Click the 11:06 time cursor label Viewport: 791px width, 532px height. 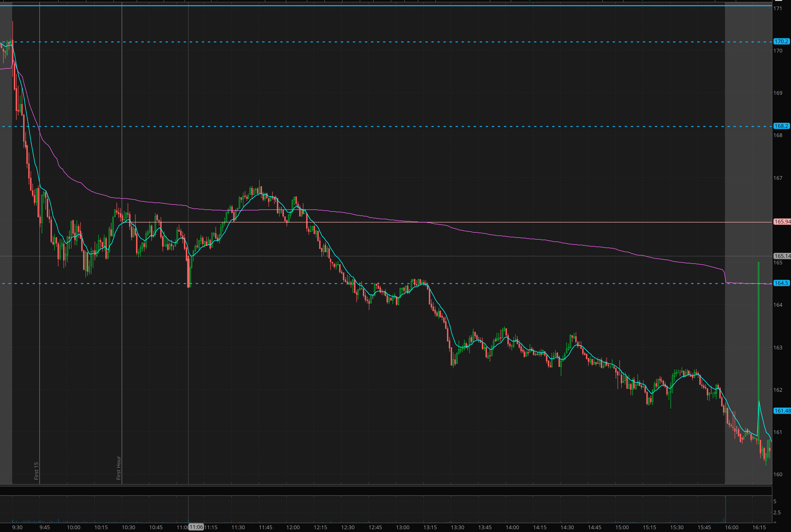click(196, 527)
